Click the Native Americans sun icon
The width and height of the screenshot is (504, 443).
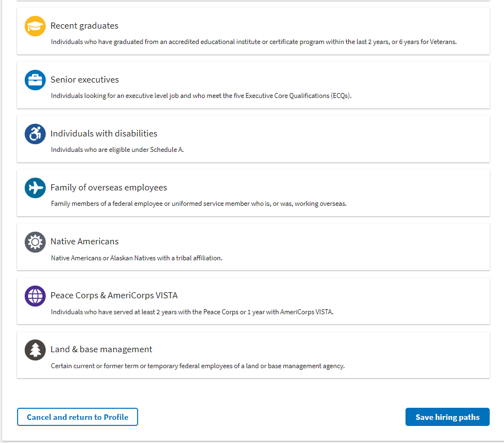[35, 242]
